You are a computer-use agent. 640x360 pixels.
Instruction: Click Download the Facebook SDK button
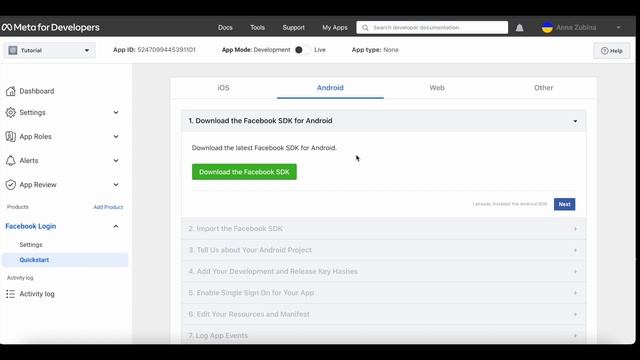coord(244,172)
